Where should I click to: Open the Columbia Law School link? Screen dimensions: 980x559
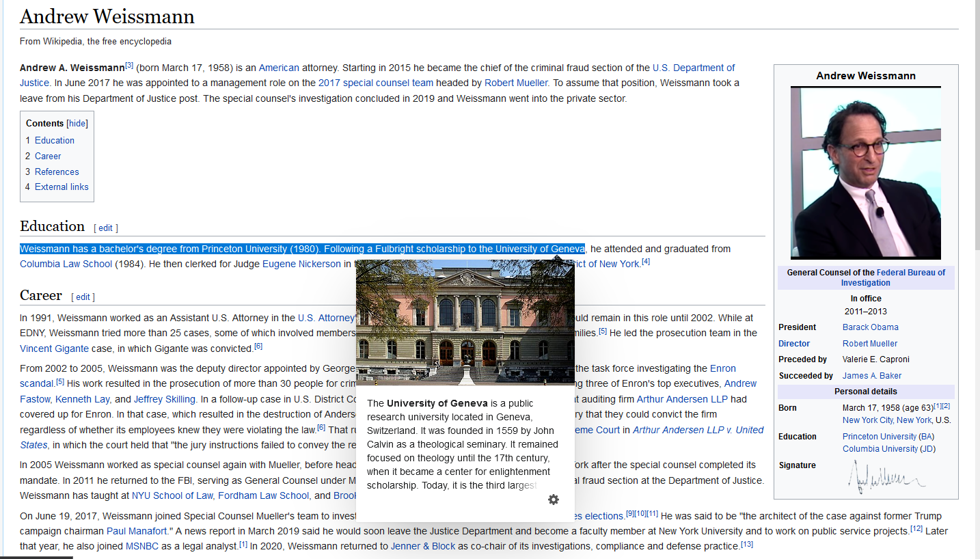[x=66, y=264]
